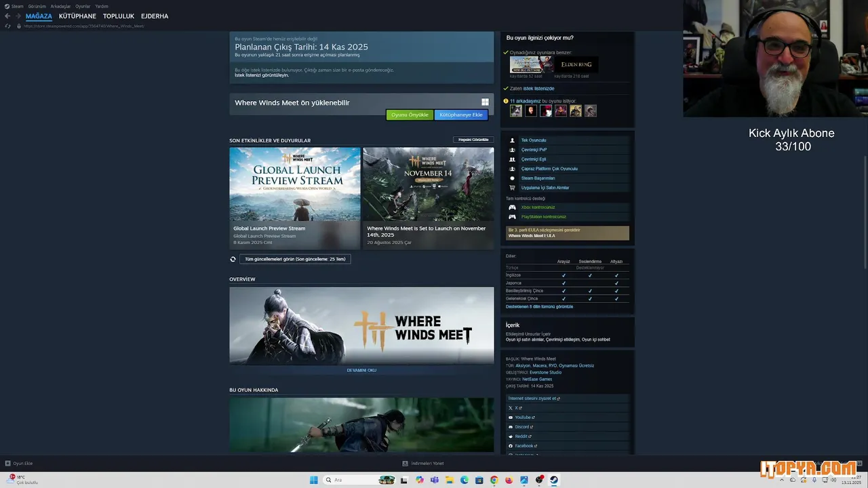The image size is (868, 488).
Task: Open the November 14 launch announcement card
Action: click(x=429, y=198)
